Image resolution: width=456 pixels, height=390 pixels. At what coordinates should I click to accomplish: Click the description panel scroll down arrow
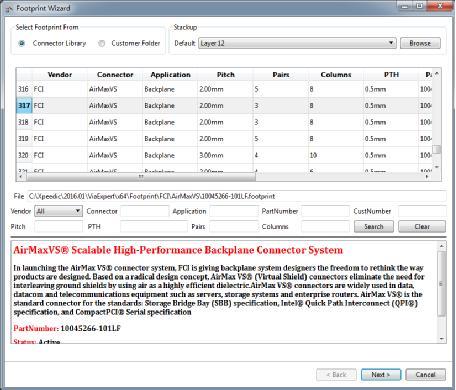tap(442, 339)
